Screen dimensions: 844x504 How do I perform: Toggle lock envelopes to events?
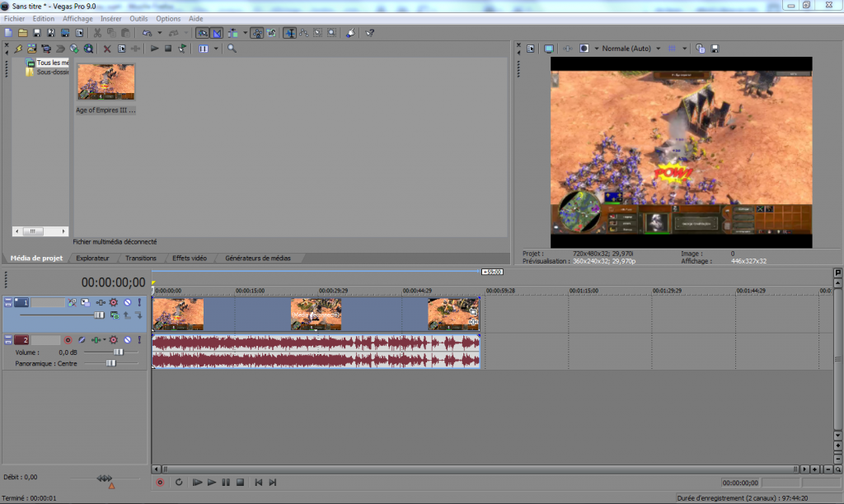[257, 33]
